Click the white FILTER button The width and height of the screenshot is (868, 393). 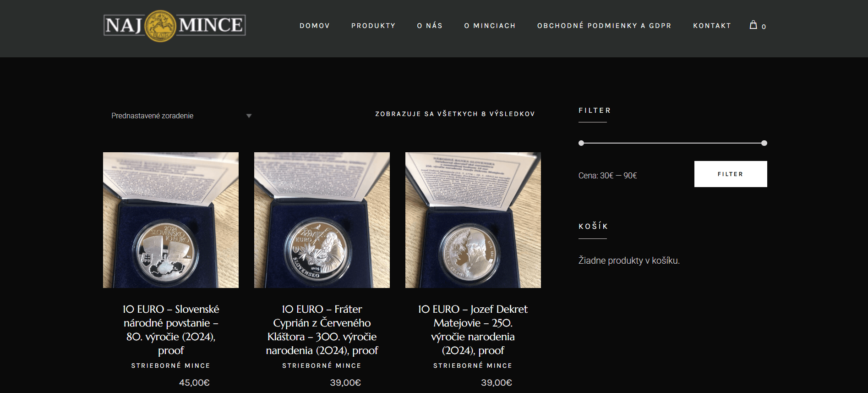click(731, 174)
